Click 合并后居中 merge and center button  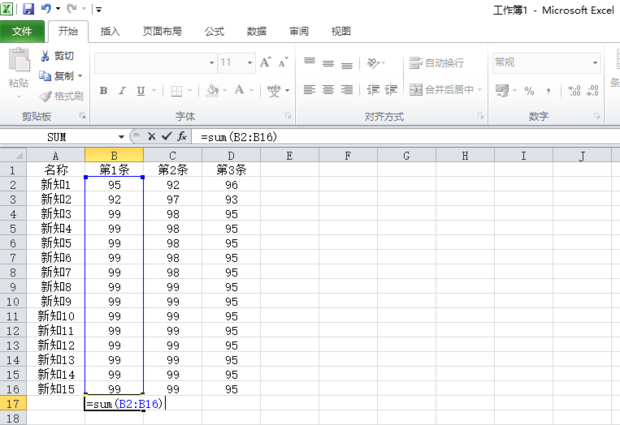tap(447, 90)
